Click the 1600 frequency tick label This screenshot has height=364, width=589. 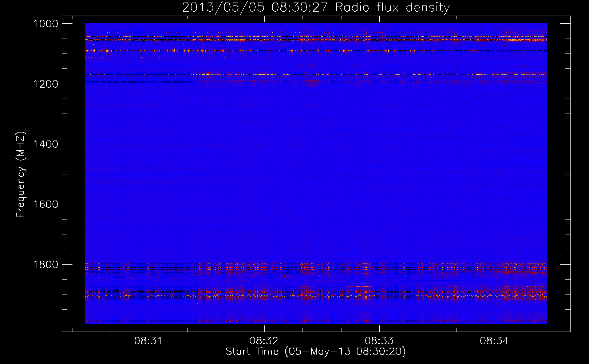coord(46,204)
